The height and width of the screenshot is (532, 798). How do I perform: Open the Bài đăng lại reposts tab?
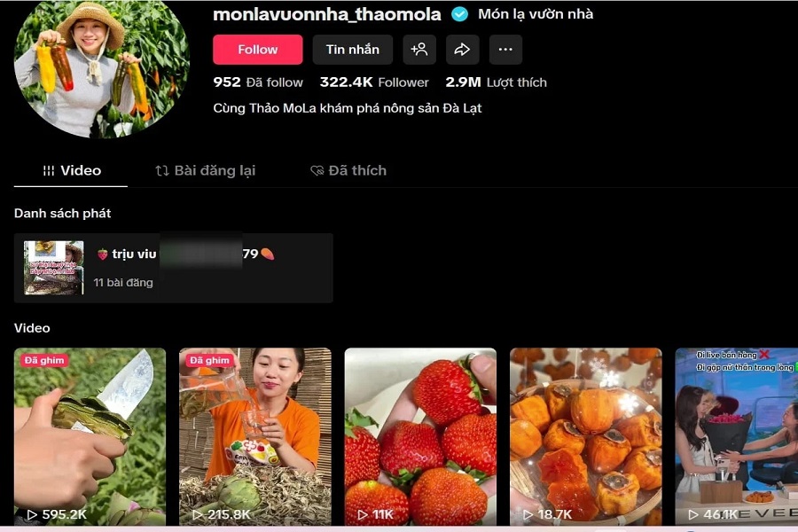click(206, 170)
